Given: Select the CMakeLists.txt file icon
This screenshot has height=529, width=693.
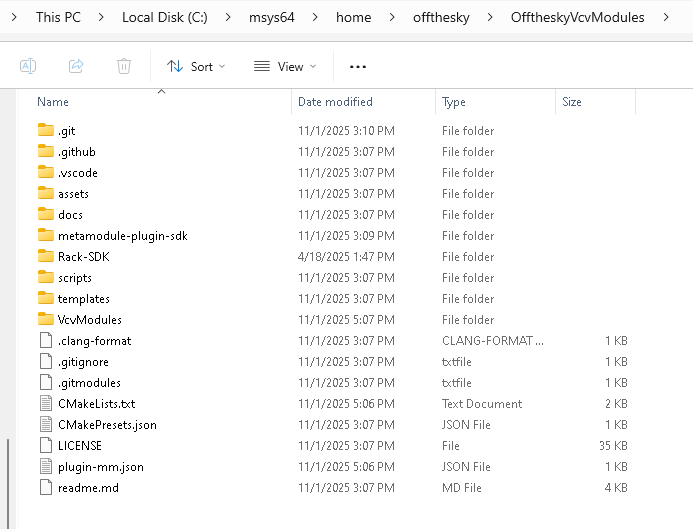Looking at the screenshot, I should tap(45, 404).
